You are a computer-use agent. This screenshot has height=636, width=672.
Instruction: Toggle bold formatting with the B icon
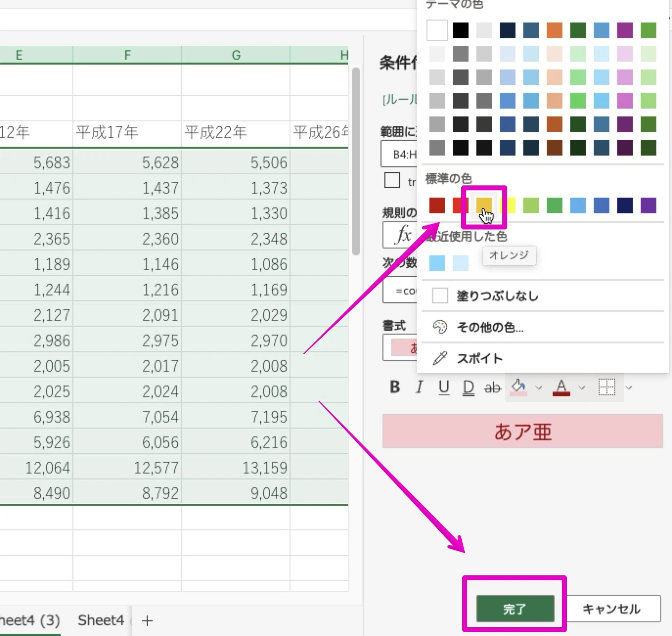pyautogui.click(x=395, y=387)
